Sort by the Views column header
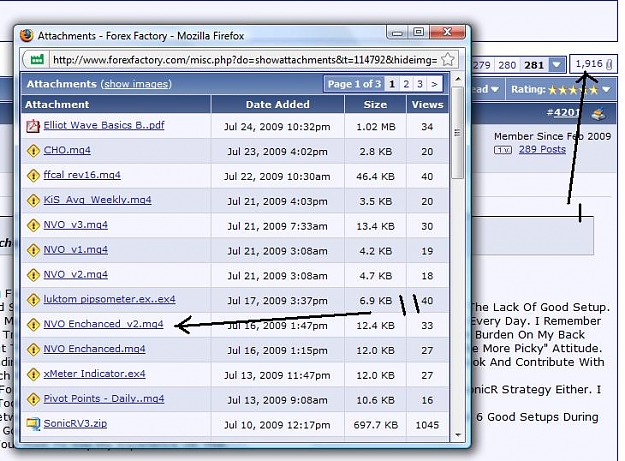 tap(427, 105)
